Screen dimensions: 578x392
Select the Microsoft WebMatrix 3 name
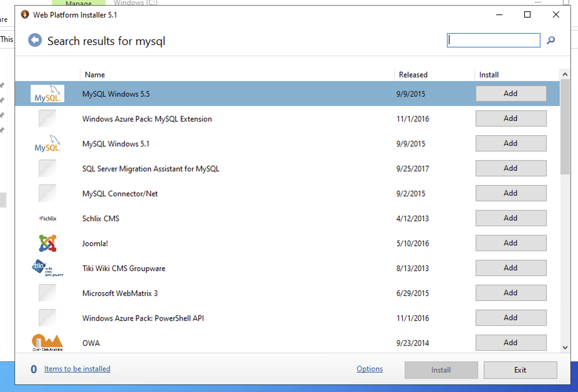[120, 293]
